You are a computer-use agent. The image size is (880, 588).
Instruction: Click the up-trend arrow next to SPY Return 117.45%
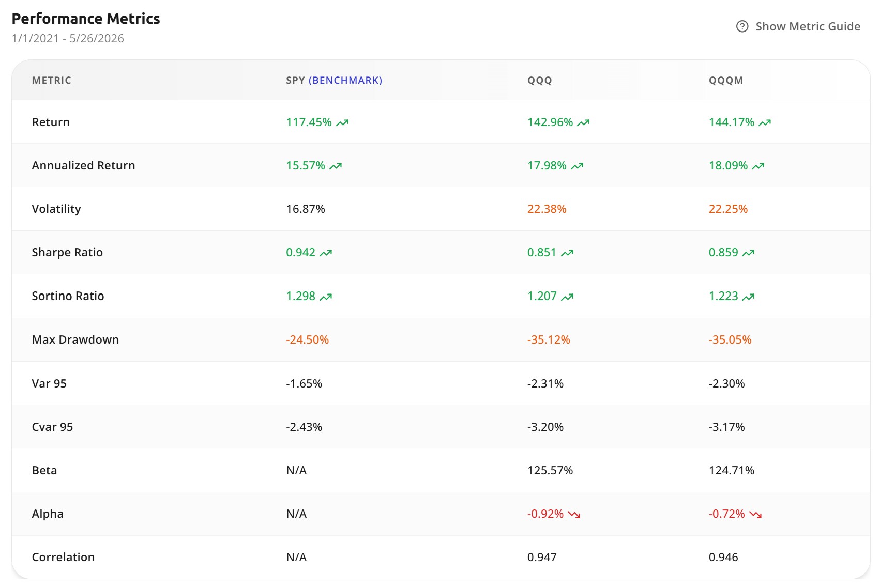click(x=342, y=122)
